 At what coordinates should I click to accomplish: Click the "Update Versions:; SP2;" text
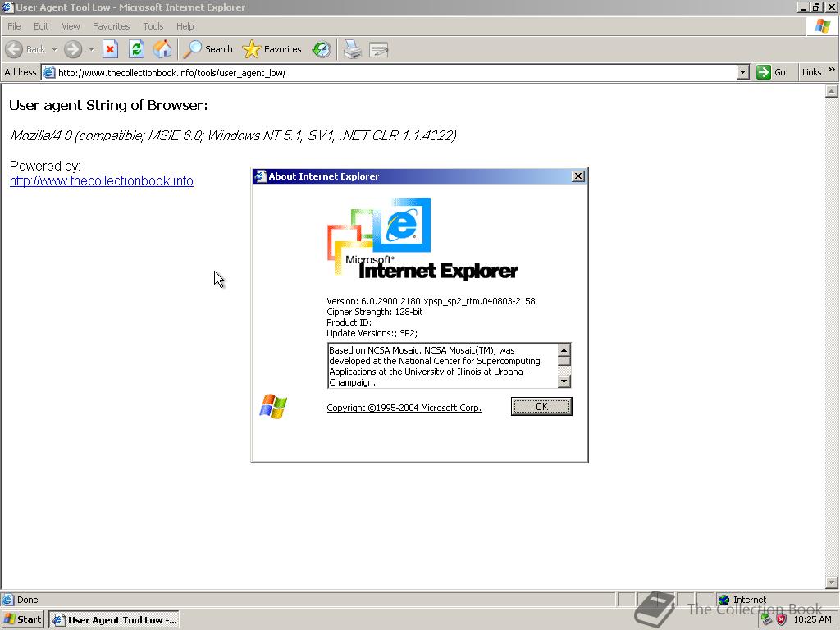point(372,333)
